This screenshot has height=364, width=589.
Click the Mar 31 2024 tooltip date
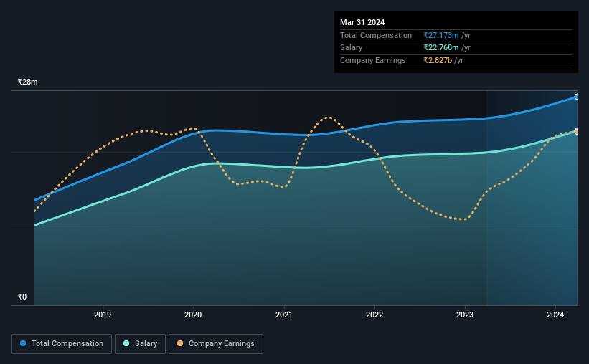(x=362, y=22)
